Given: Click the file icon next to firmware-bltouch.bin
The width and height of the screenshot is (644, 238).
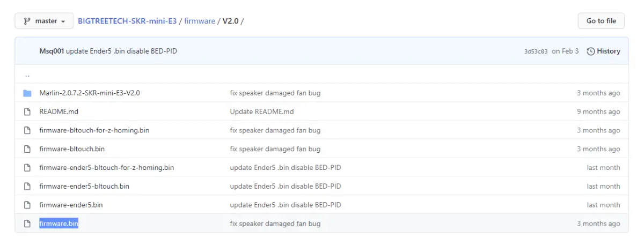Looking at the screenshot, I should pos(27,149).
